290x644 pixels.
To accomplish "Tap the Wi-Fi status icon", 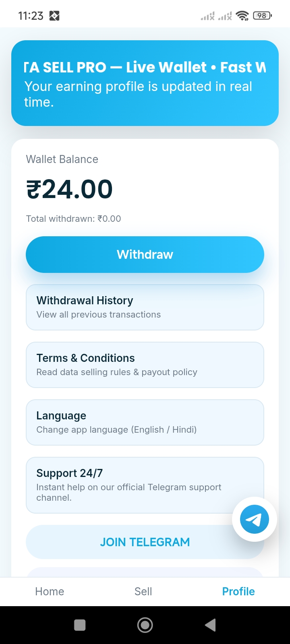I will [x=242, y=16].
